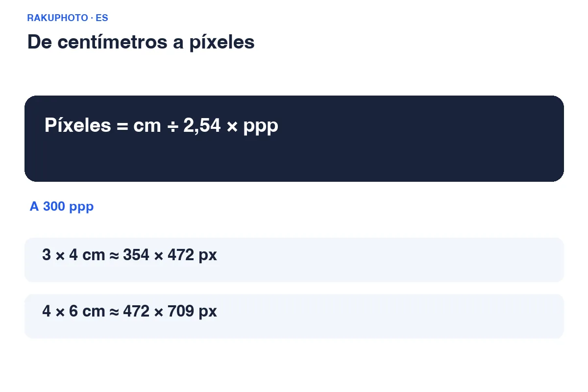Click the 4 × 6 cm size text
The width and height of the screenshot is (588, 392).
[73, 312]
